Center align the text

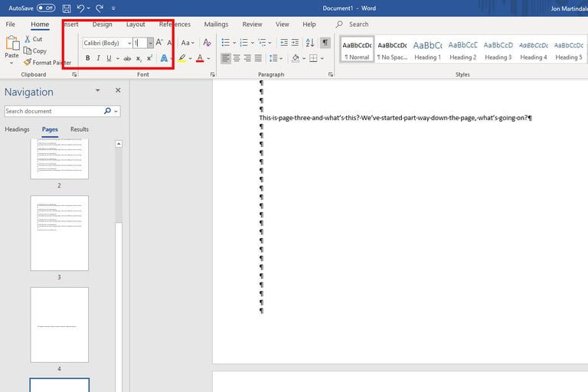point(237,58)
